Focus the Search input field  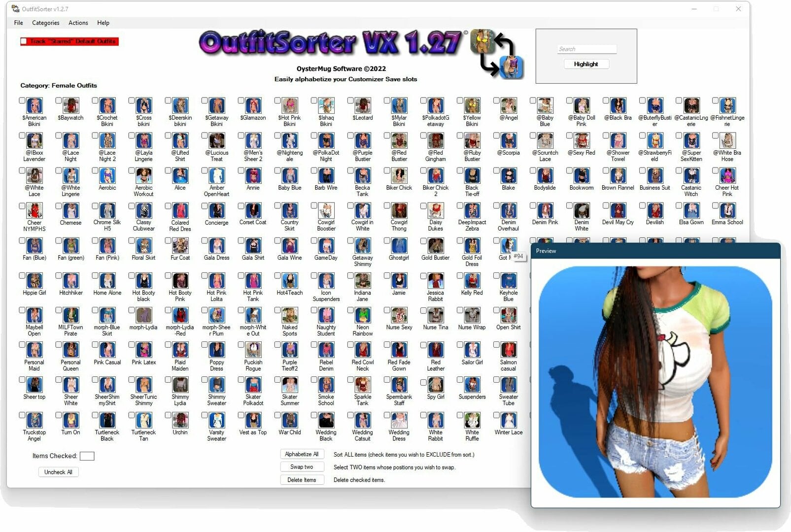pos(586,49)
